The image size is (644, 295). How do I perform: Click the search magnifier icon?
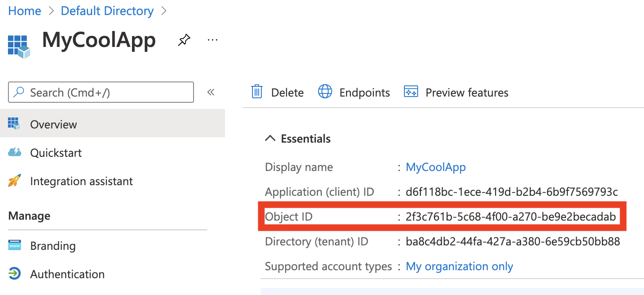pyautogui.click(x=18, y=92)
